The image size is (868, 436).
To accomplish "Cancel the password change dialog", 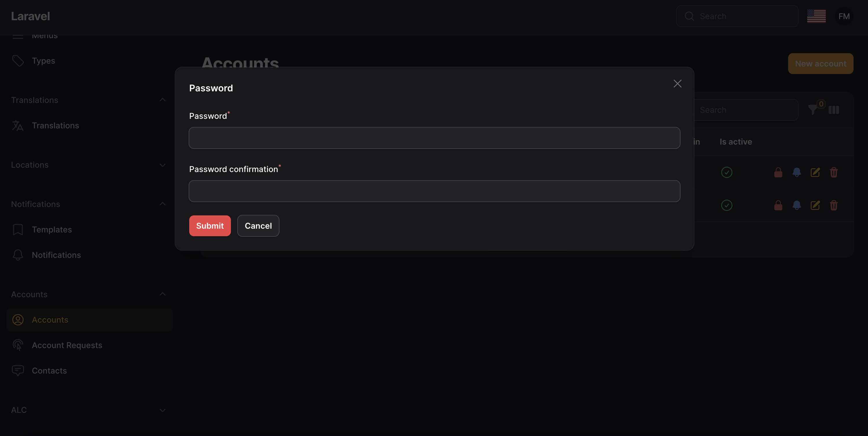I will pos(257,226).
